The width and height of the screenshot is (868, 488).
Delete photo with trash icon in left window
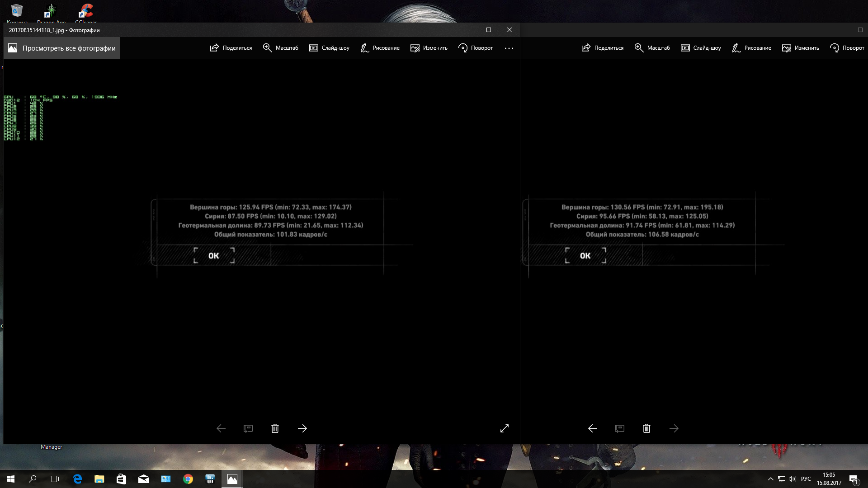(275, 428)
